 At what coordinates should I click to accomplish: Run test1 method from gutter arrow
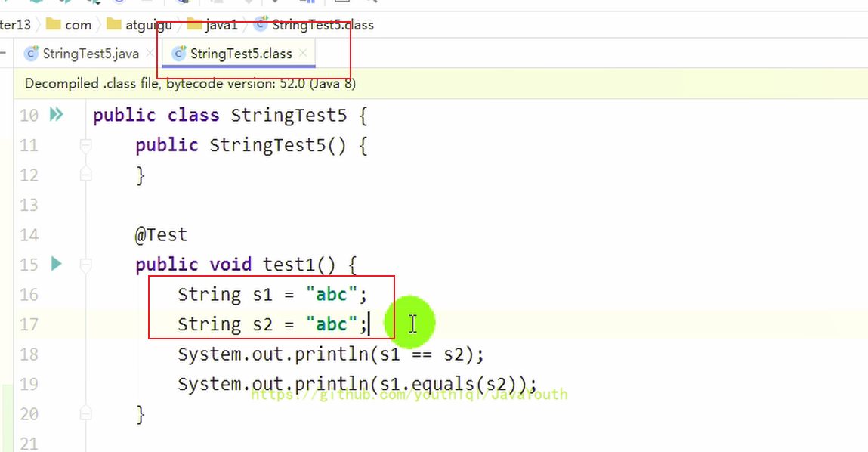[x=57, y=264]
